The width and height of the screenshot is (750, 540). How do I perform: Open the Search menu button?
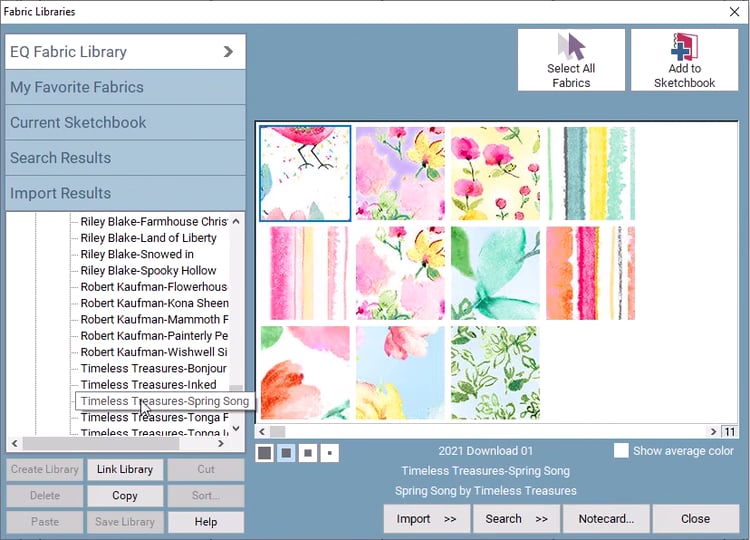tap(516, 518)
